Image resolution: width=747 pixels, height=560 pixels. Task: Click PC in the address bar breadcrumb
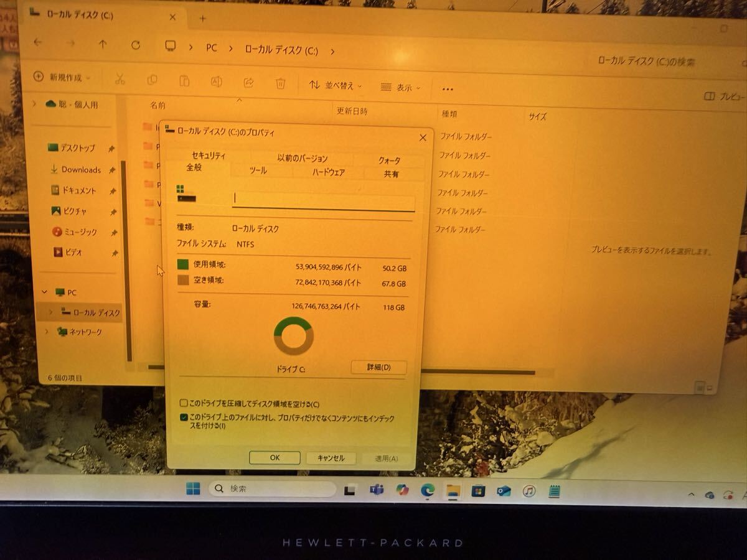[x=212, y=48]
